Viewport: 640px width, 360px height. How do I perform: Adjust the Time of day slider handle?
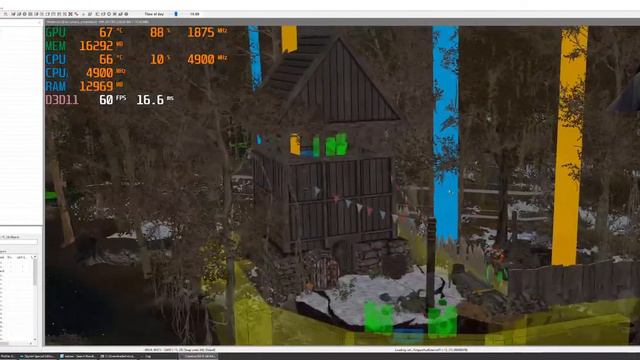point(176,14)
